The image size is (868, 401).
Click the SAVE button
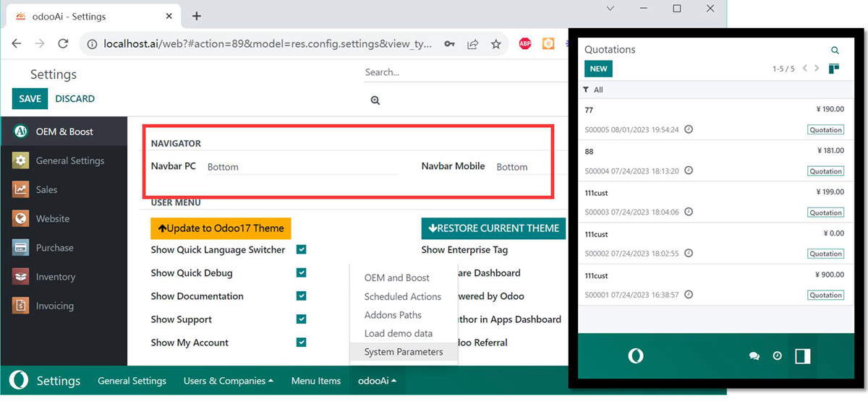click(30, 98)
